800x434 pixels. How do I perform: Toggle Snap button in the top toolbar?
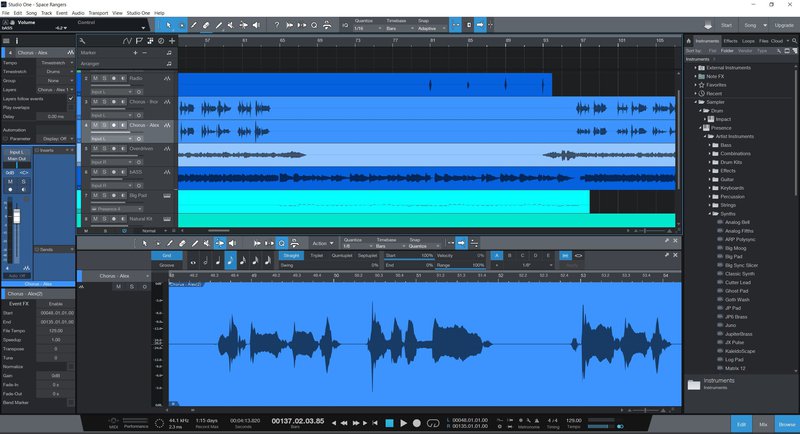(456, 25)
